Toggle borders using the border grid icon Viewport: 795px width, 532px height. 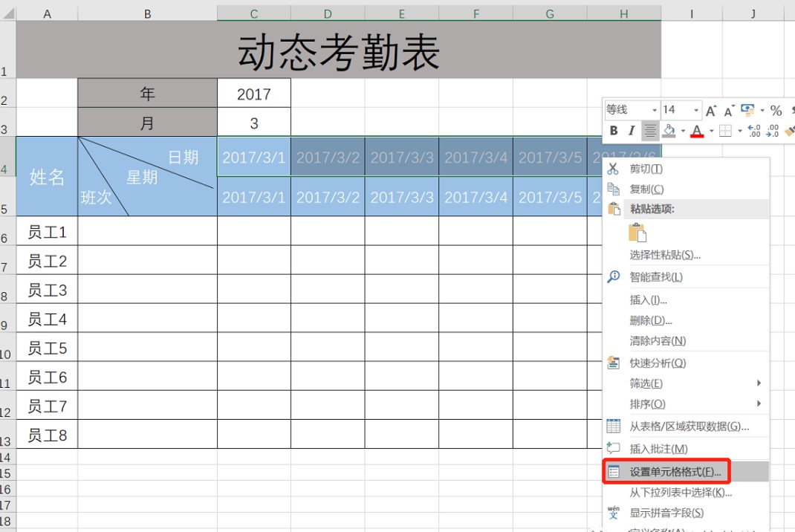726,131
